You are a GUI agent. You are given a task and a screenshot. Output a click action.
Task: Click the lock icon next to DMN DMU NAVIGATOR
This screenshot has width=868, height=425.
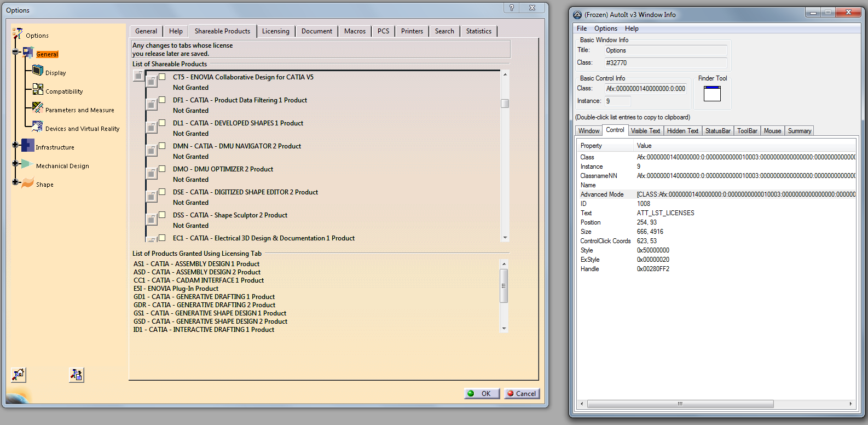[152, 150]
